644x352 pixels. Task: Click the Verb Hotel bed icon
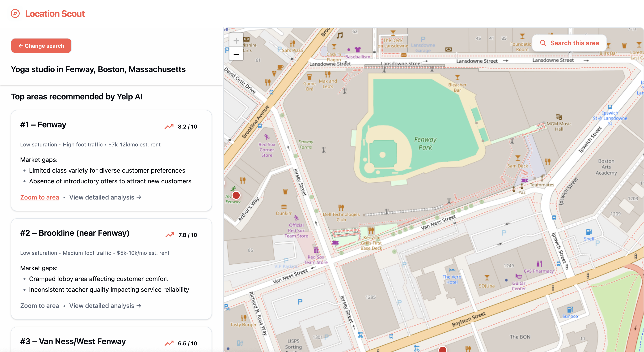(x=452, y=270)
